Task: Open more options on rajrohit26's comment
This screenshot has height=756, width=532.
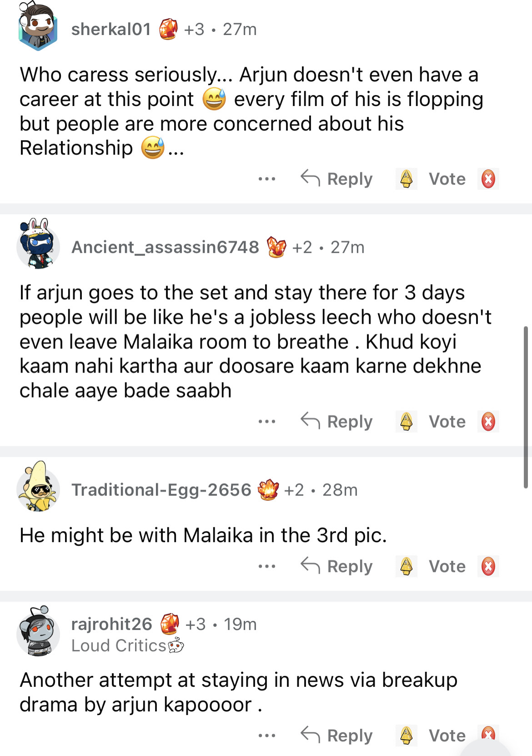Action: point(266,735)
